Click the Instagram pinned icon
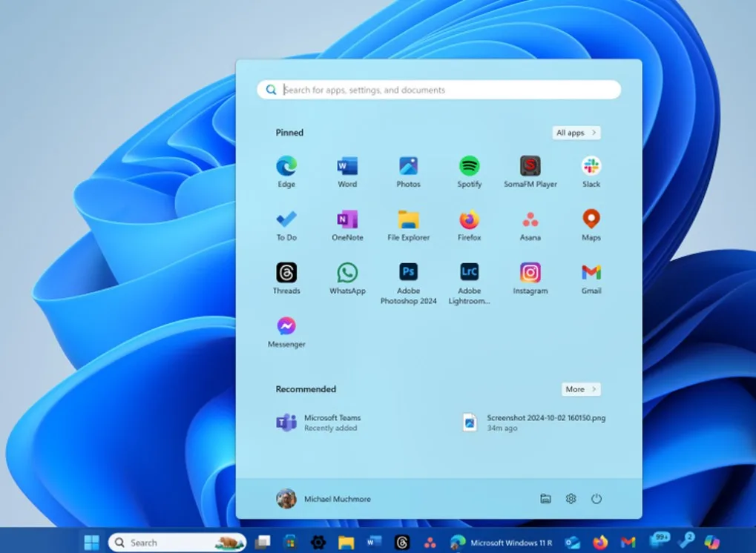The image size is (756, 553). [x=530, y=273]
